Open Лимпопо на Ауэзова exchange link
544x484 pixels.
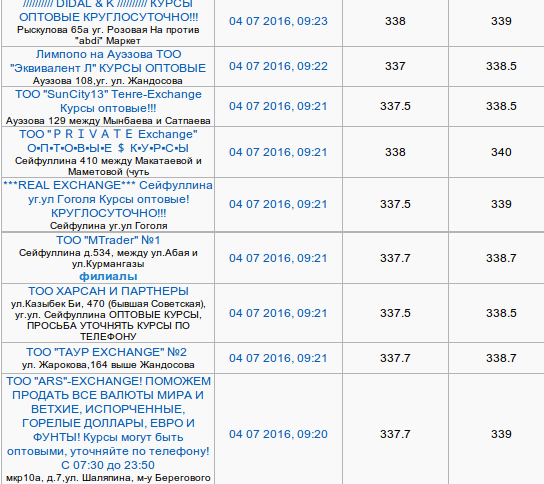pos(108,61)
